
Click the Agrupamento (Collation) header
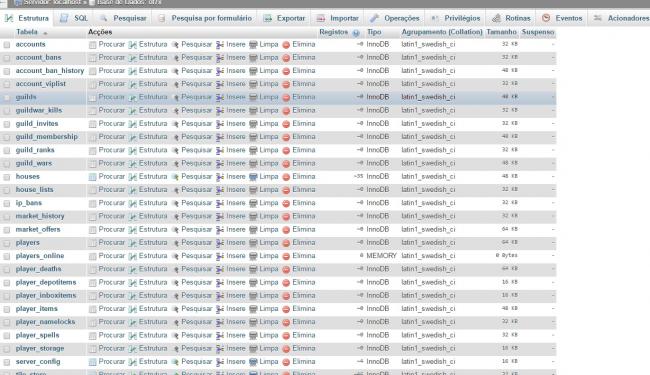point(442,32)
